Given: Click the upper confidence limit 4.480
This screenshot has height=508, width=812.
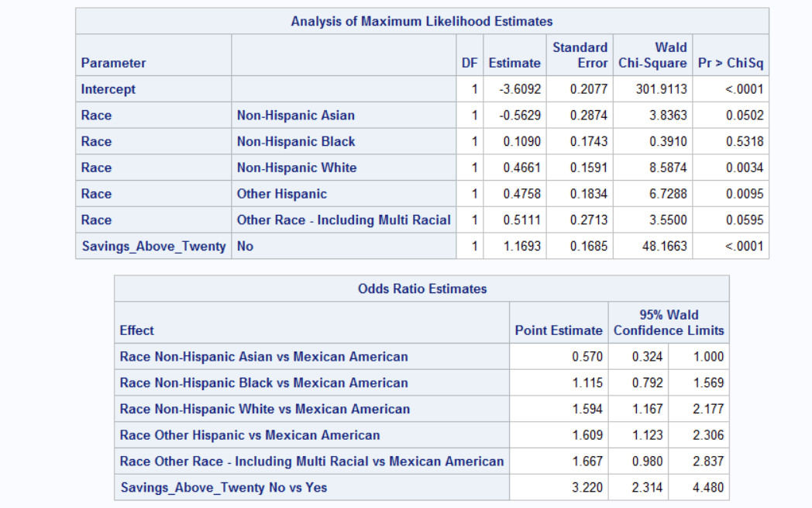Looking at the screenshot, I should click(708, 487).
